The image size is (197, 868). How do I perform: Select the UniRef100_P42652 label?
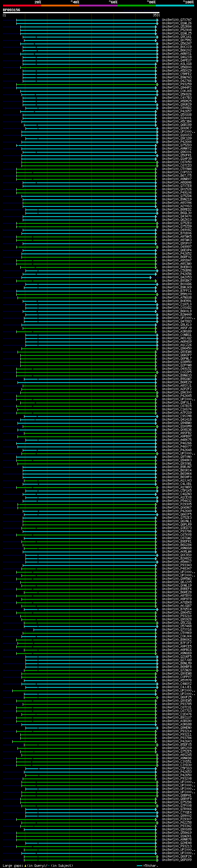coord(176,254)
